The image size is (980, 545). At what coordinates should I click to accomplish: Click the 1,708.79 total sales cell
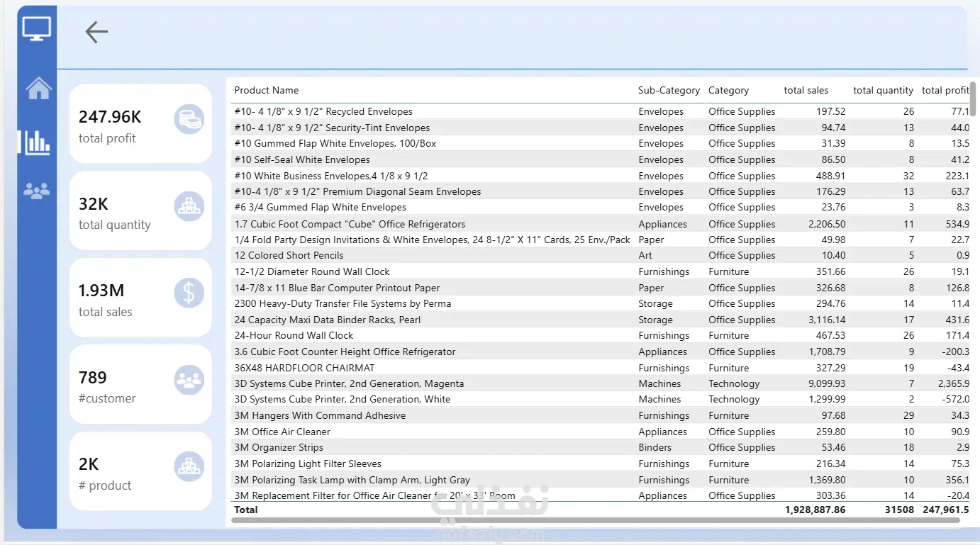[x=827, y=352]
